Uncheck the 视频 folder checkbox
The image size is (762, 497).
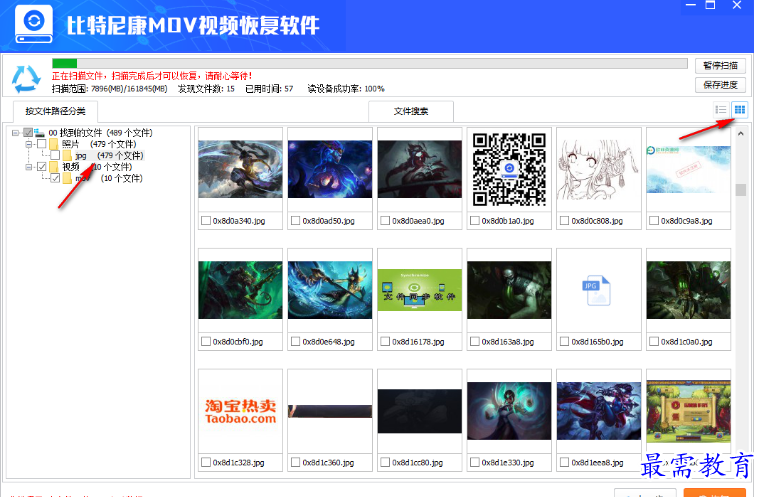click(x=42, y=167)
